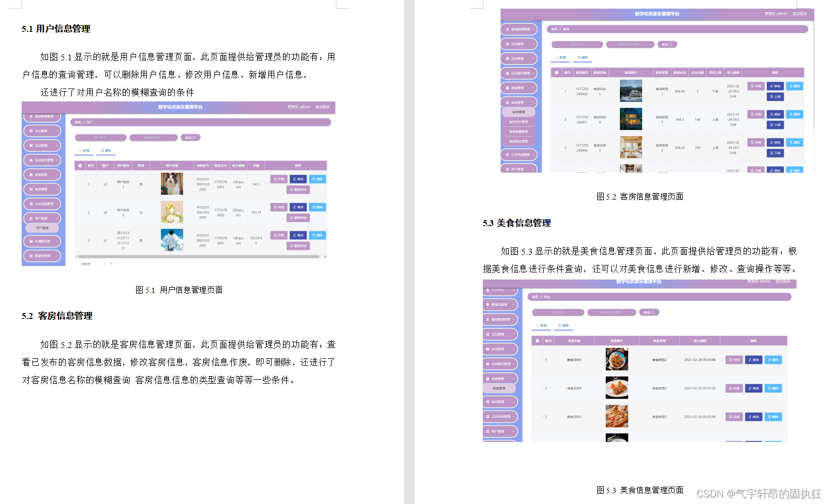Tick select-all checkbox in food table header
830x504 pixels.
[537, 340]
